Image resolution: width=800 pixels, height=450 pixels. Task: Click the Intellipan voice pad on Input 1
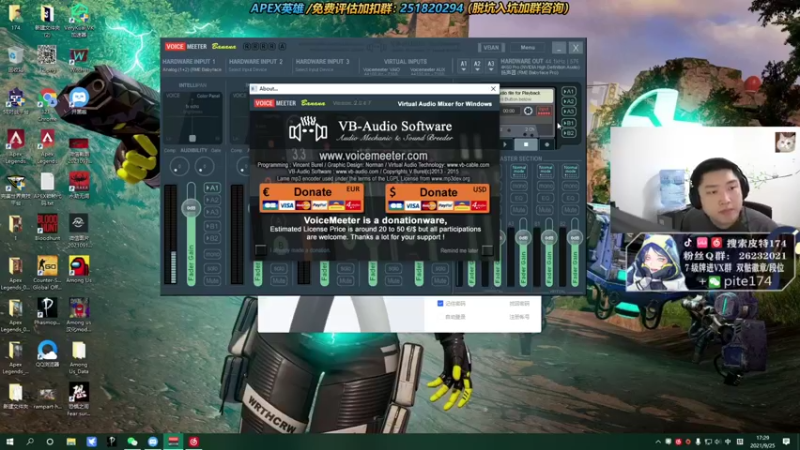pos(193,117)
